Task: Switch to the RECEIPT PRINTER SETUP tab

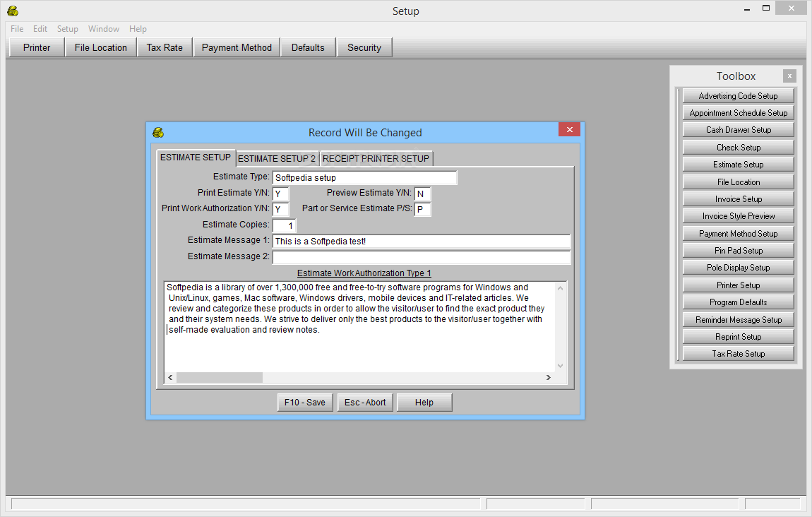Action: (376, 158)
